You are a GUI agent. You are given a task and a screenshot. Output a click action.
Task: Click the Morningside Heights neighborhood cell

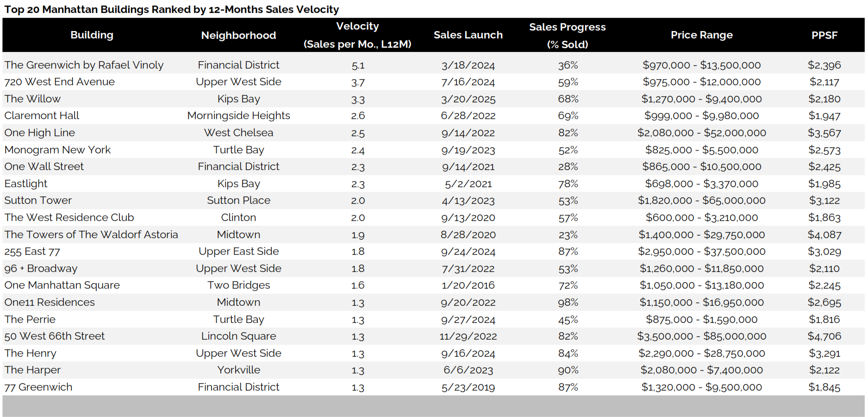click(x=238, y=116)
